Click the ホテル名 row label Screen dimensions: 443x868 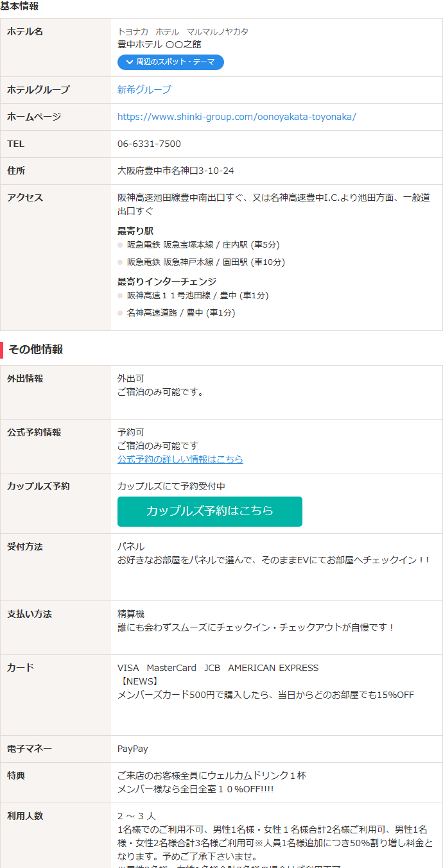25,31
